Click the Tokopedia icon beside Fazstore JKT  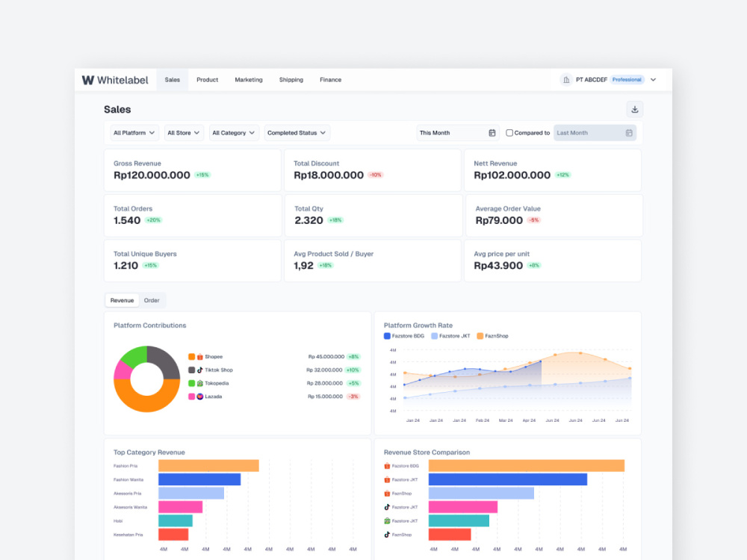[387, 521]
